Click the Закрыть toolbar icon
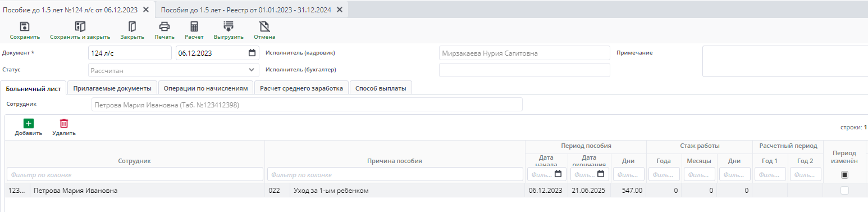 pyautogui.click(x=133, y=26)
